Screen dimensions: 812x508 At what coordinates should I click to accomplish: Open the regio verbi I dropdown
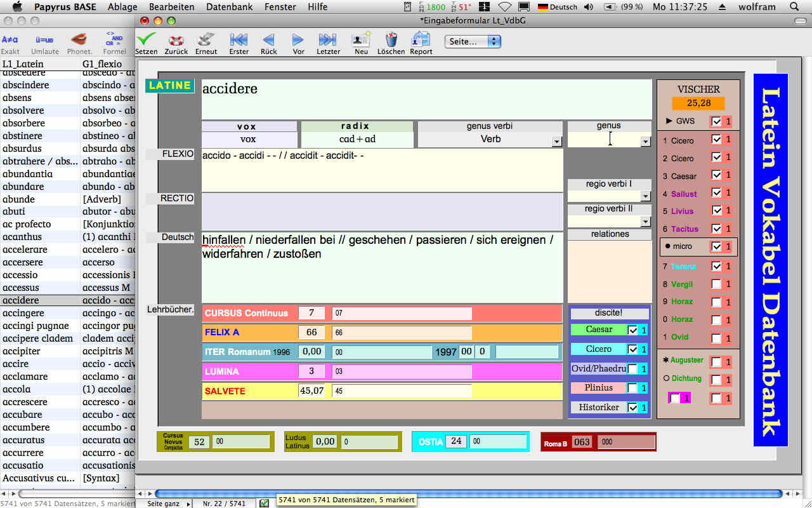click(x=646, y=197)
